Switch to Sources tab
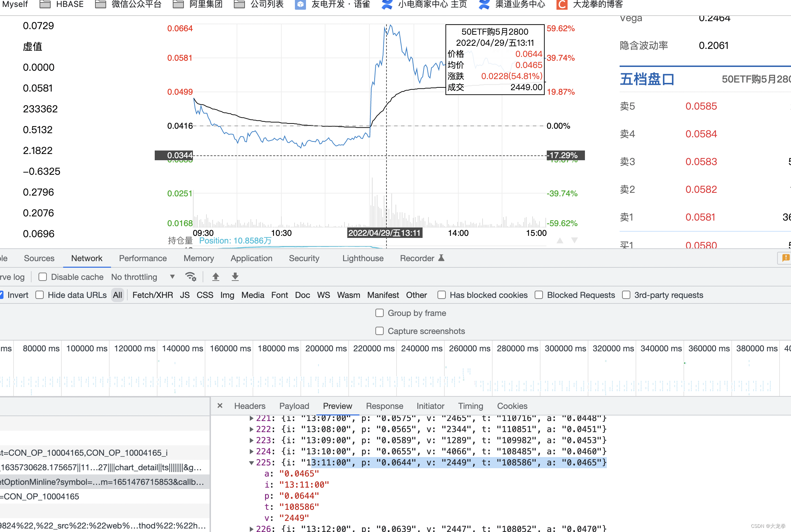791x532 pixels. [x=39, y=258]
